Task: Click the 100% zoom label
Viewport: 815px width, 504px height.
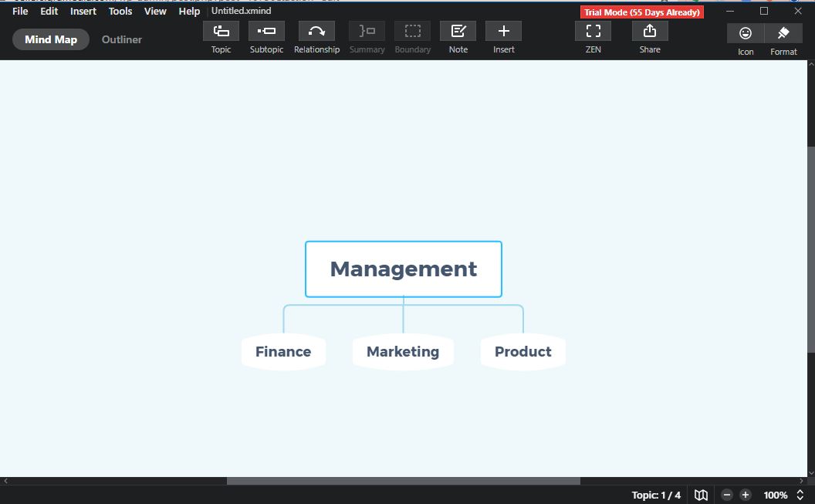Action: (775, 495)
